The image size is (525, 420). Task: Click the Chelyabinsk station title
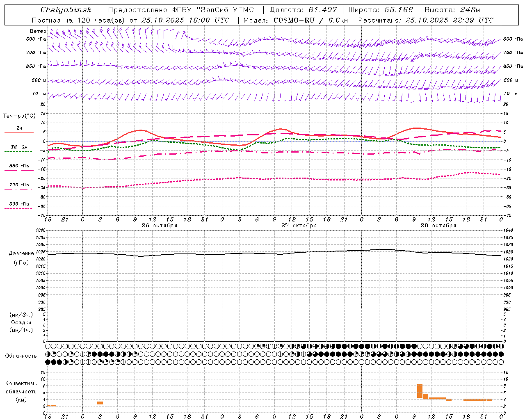tap(66, 10)
